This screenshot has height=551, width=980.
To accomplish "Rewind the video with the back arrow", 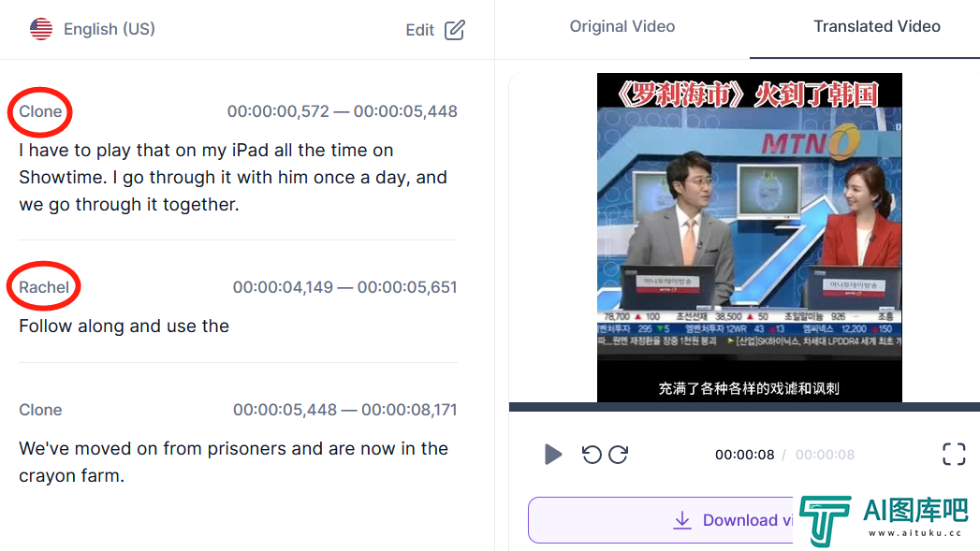I will (592, 454).
